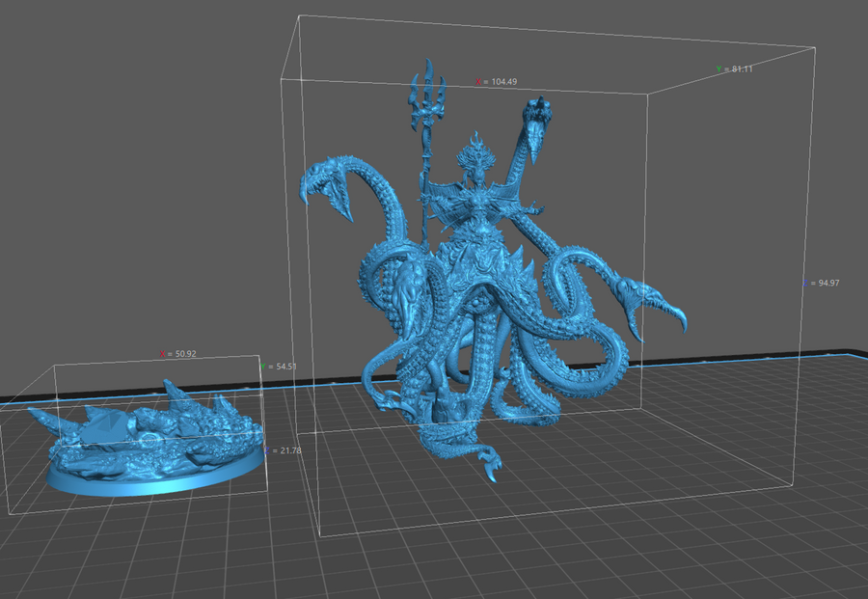Click the claw at the creature's bottom

click(x=490, y=467)
